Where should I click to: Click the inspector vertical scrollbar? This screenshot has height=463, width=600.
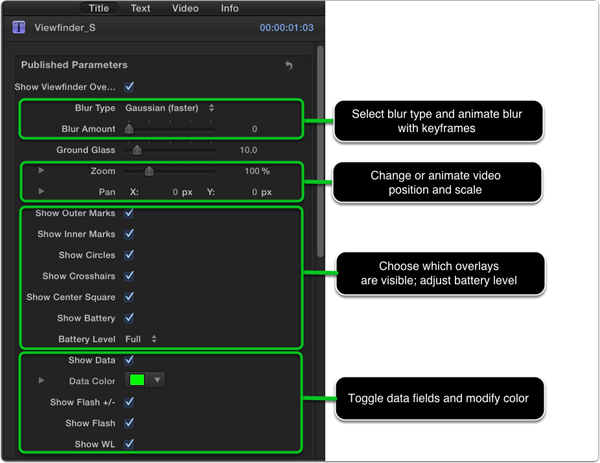coord(320,152)
